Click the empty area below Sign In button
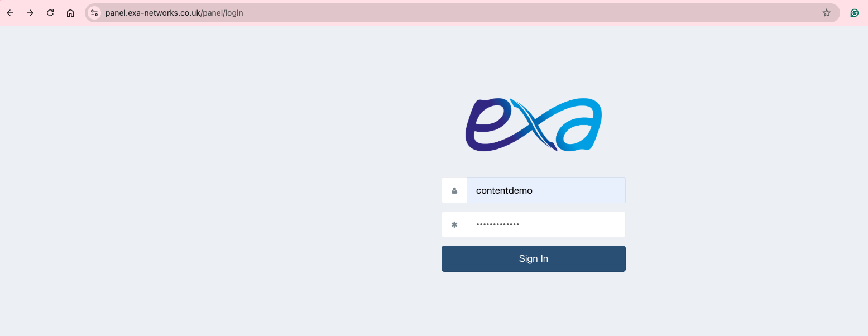Viewport: 868px width, 336px height. (534, 304)
